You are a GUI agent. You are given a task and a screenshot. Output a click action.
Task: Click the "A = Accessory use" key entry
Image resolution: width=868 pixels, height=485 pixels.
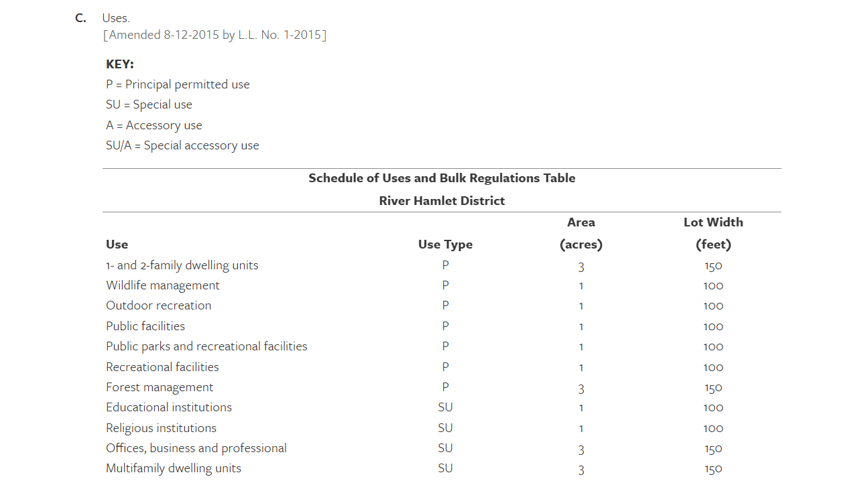(153, 125)
